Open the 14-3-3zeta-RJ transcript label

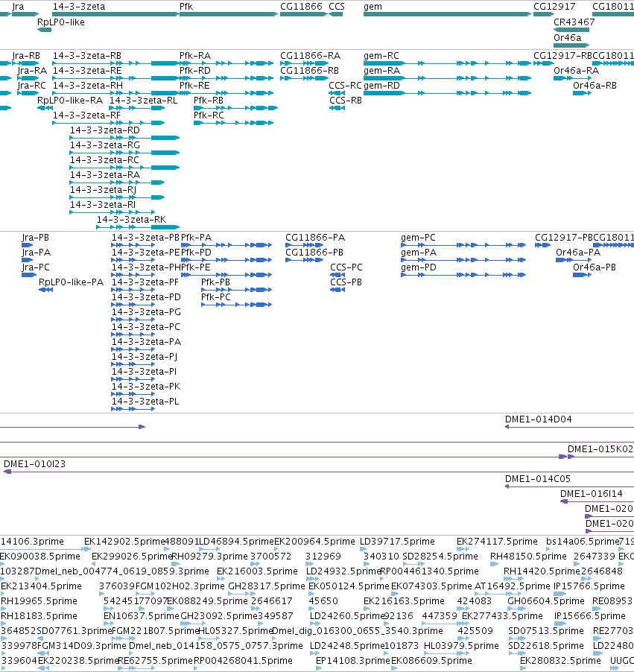[x=104, y=189]
